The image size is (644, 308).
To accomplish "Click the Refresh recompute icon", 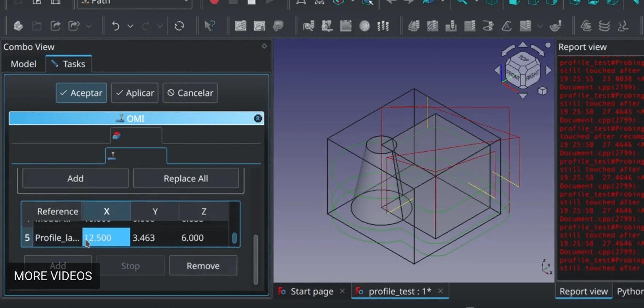I will [x=179, y=26].
